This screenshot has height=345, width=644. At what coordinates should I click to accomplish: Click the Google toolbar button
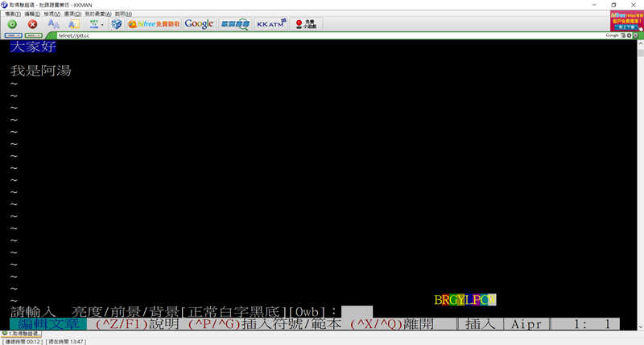coord(199,24)
